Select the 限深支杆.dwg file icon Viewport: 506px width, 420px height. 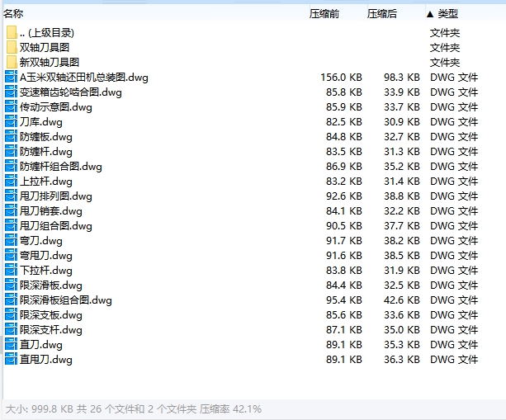click(x=11, y=329)
